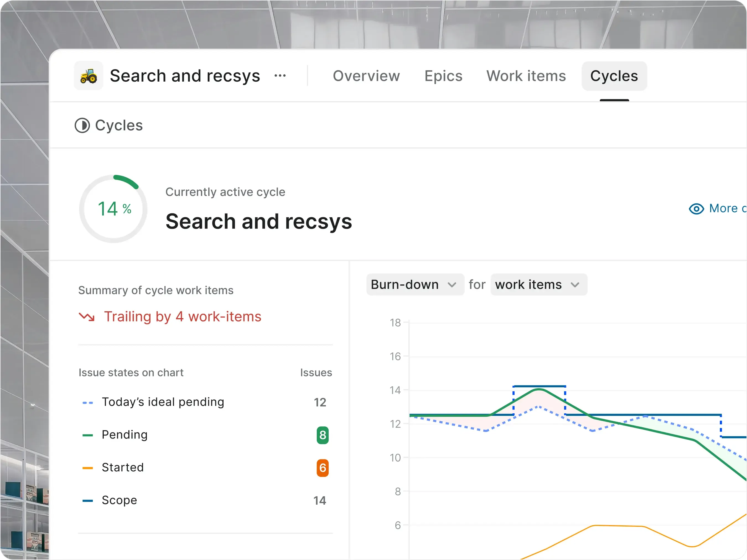Expand the work items dropdown
The height and width of the screenshot is (560, 747).
point(539,284)
